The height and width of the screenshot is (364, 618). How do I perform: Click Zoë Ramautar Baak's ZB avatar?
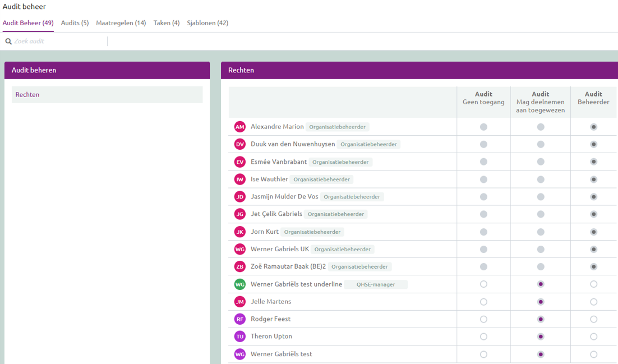[239, 266]
